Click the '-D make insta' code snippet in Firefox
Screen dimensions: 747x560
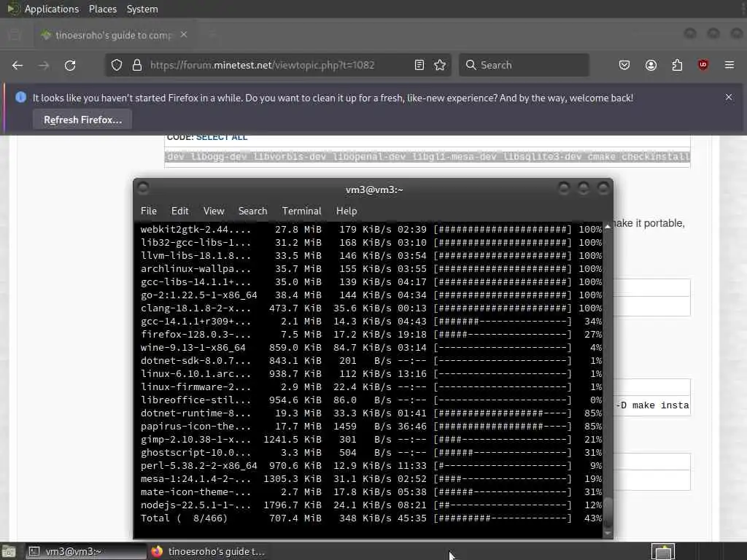pyautogui.click(x=651, y=405)
